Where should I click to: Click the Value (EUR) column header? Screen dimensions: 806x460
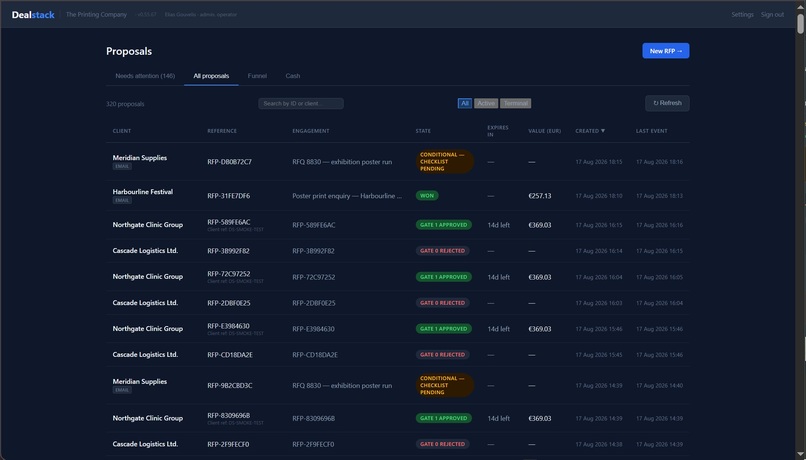click(x=544, y=131)
